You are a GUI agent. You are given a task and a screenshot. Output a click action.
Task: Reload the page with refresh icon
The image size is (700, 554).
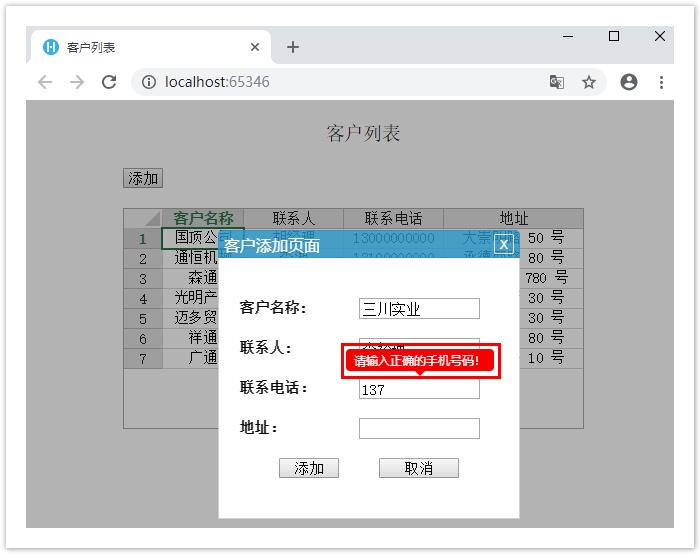(110, 82)
